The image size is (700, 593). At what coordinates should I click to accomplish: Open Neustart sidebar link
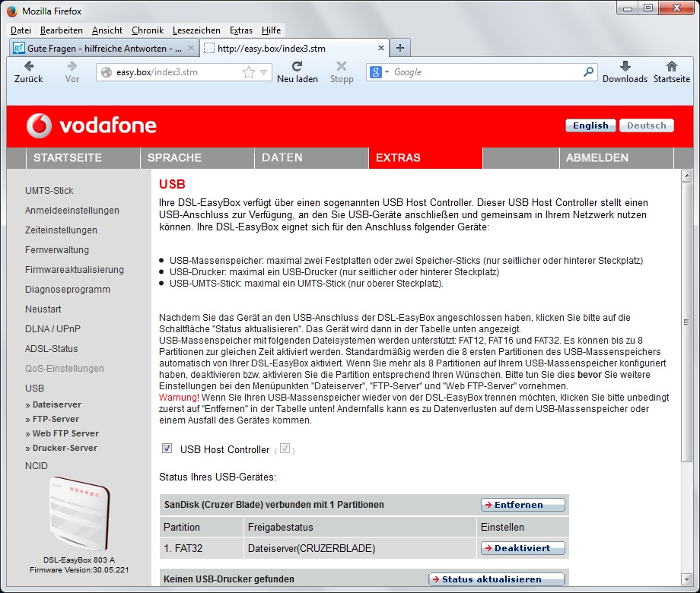43,309
